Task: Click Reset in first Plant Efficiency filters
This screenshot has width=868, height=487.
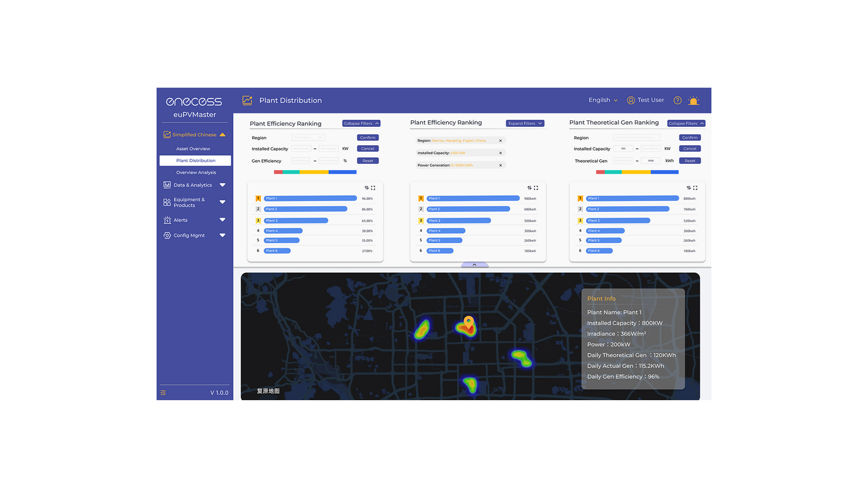Action: pos(367,161)
